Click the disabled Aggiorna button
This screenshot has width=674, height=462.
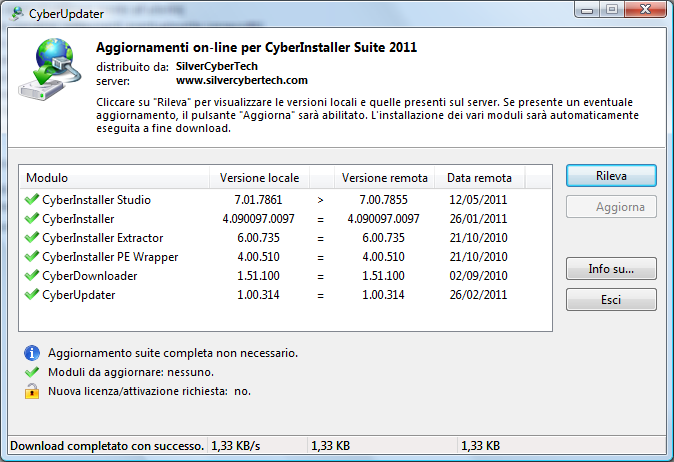click(611, 207)
